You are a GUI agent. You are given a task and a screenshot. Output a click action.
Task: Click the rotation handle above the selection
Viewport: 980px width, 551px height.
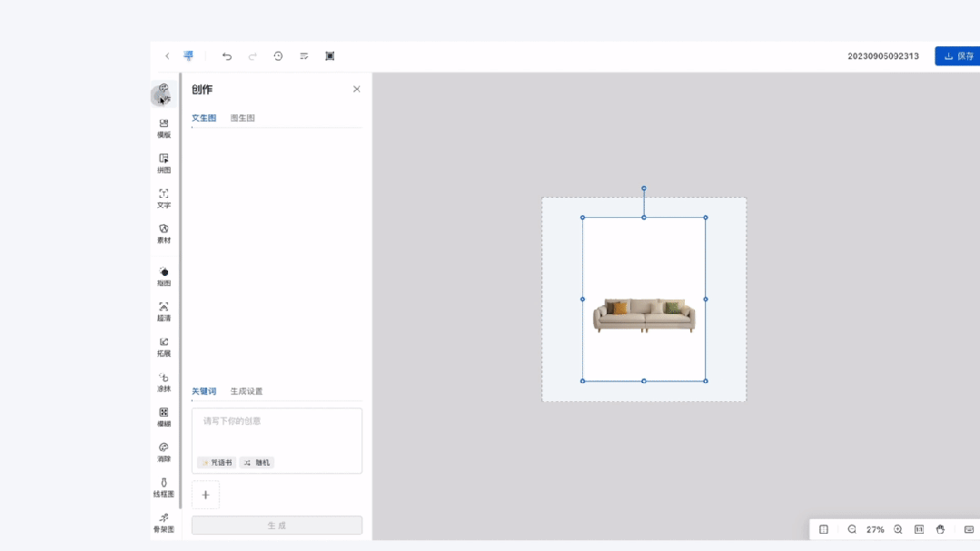[644, 188]
